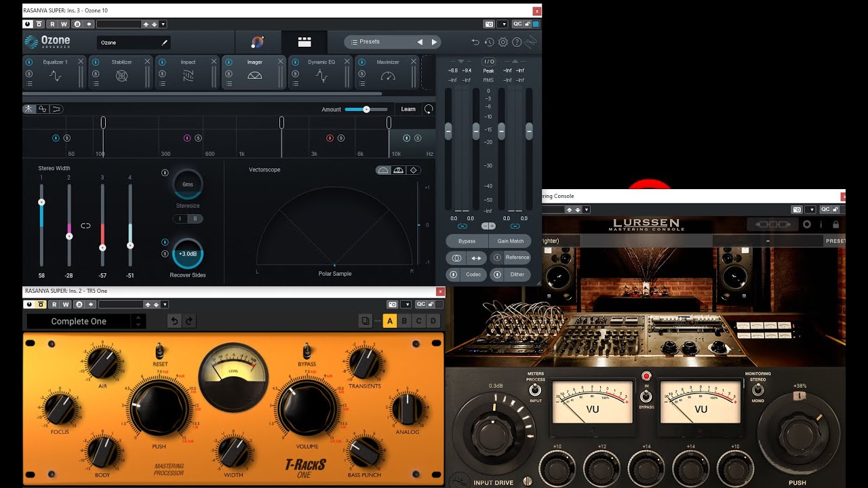
Task: Solo the Imager module
Action: pos(229,73)
